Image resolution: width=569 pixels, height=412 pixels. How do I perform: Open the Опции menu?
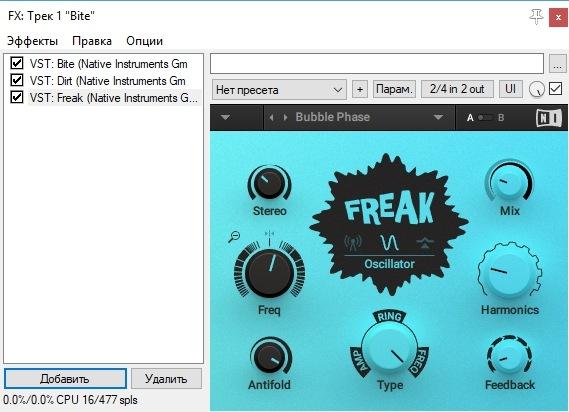click(x=144, y=41)
